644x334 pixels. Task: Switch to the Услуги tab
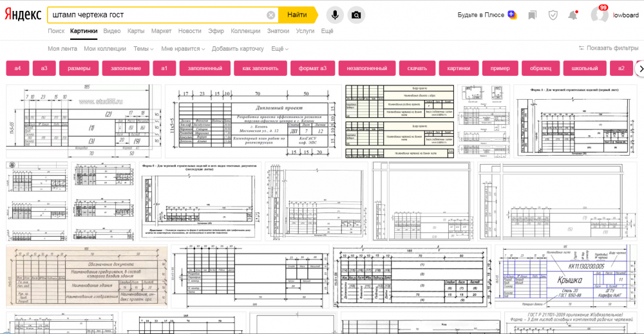pos(305,31)
